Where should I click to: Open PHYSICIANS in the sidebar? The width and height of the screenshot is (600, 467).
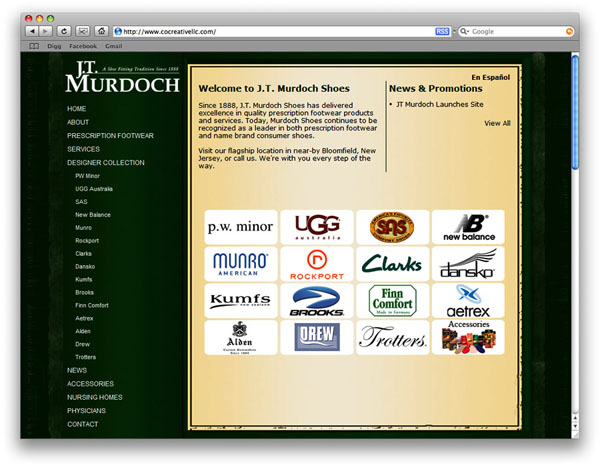tap(86, 410)
